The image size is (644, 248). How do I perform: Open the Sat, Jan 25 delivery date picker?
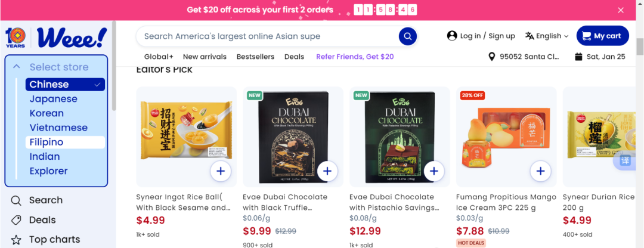click(x=600, y=57)
